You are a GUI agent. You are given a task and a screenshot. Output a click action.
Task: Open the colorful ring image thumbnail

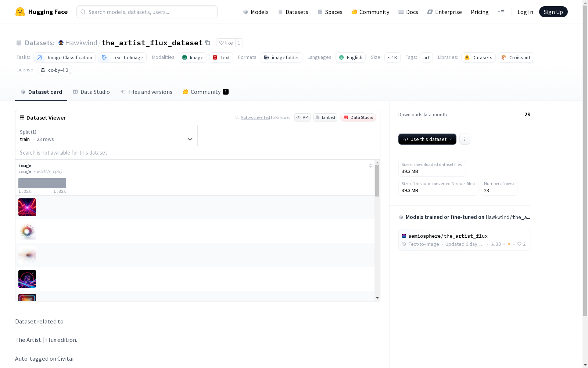pos(27,231)
